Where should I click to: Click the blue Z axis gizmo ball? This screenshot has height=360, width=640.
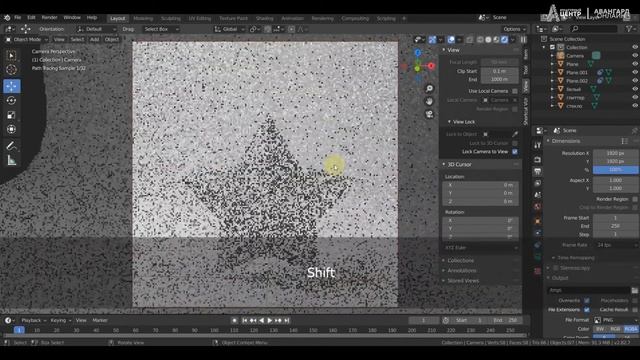pos(418,53)
